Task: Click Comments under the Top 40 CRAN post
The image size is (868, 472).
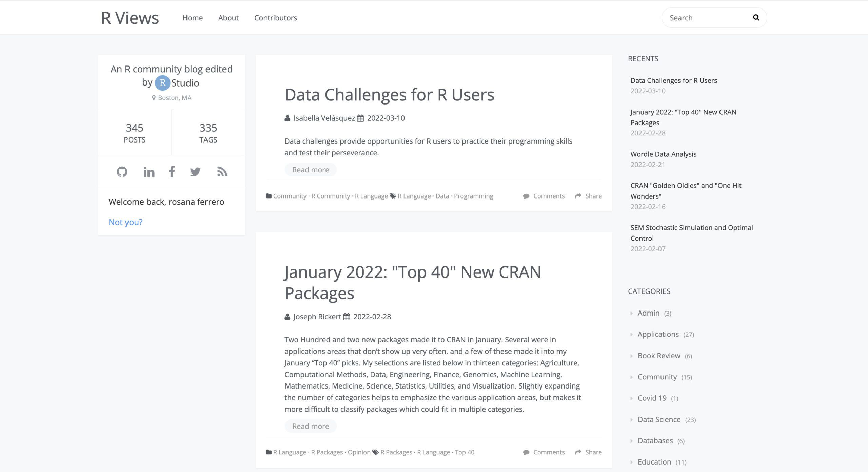Action: coord(544,452)
